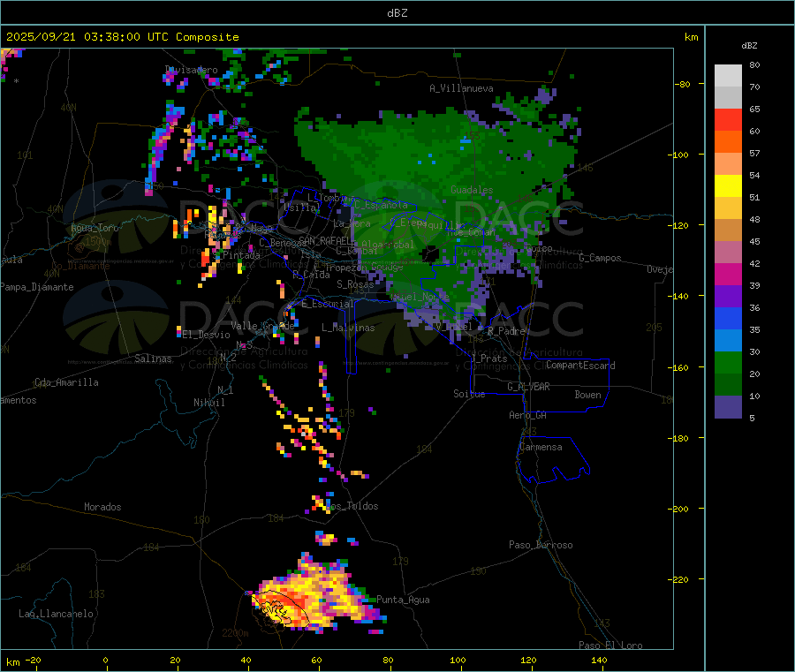Click the SAN_RAFAEL map label
Image resolution: width=795 pixels, height=672 pixels.
click(324, 240)
